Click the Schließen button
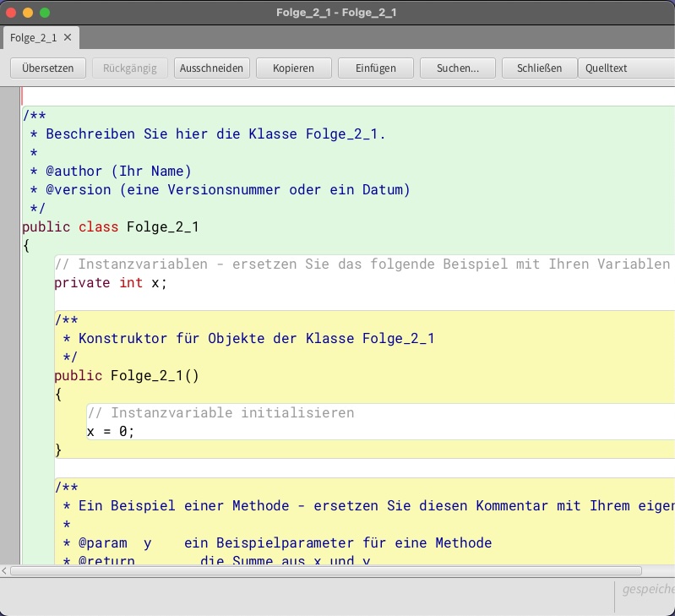This screenshot has width=675, height=616. (539, 68)
